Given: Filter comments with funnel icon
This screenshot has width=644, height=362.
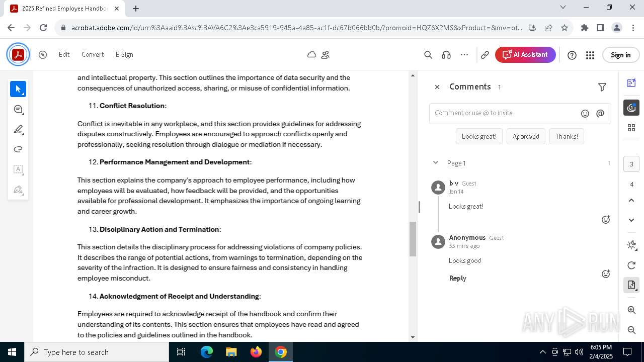Looking at the screenshot, I should click(602, 87).
